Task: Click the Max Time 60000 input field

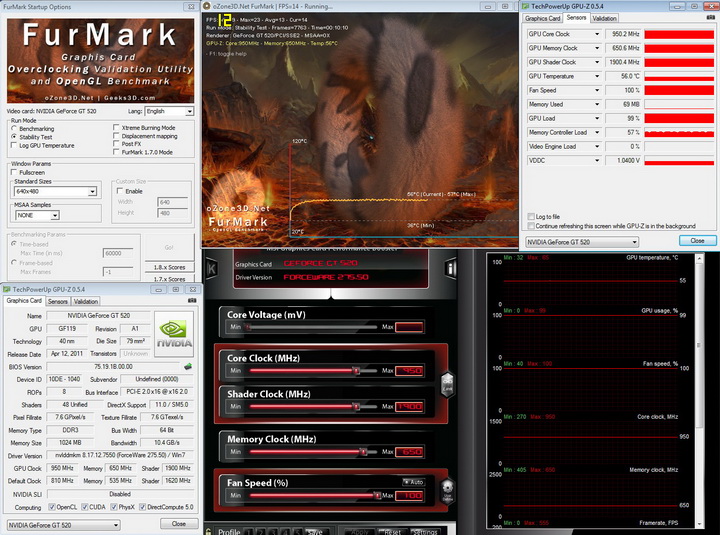Action: 118,253
